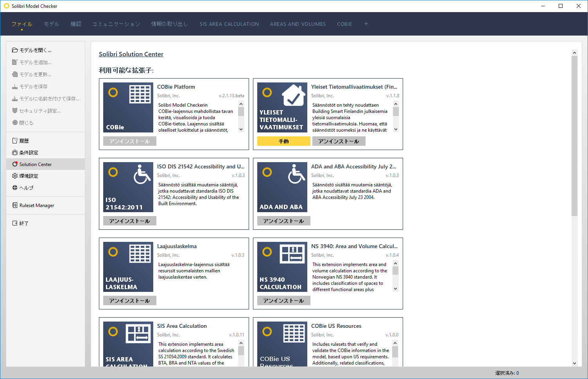Move up in NS 3940 description
Image resolution: width=588 pixels, height=379 pixels.
pyautogui.click(x=395, y=263)
